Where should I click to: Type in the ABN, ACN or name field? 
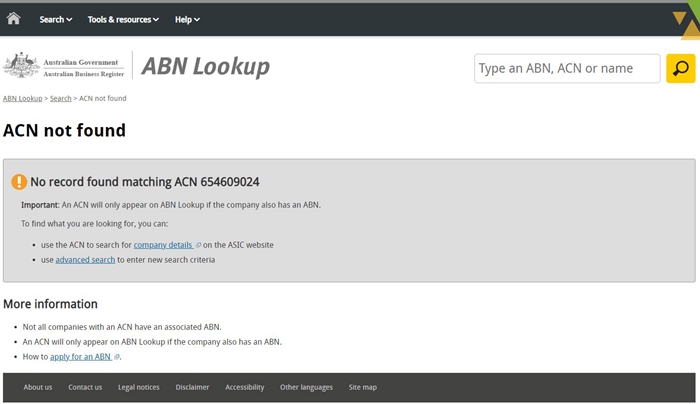(x=566, y=69)
